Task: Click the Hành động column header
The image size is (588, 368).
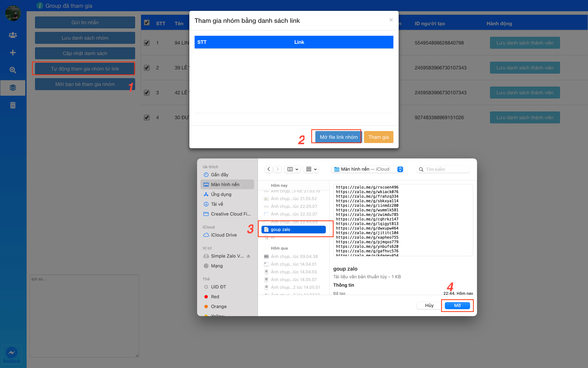Action: click(499, 24)
